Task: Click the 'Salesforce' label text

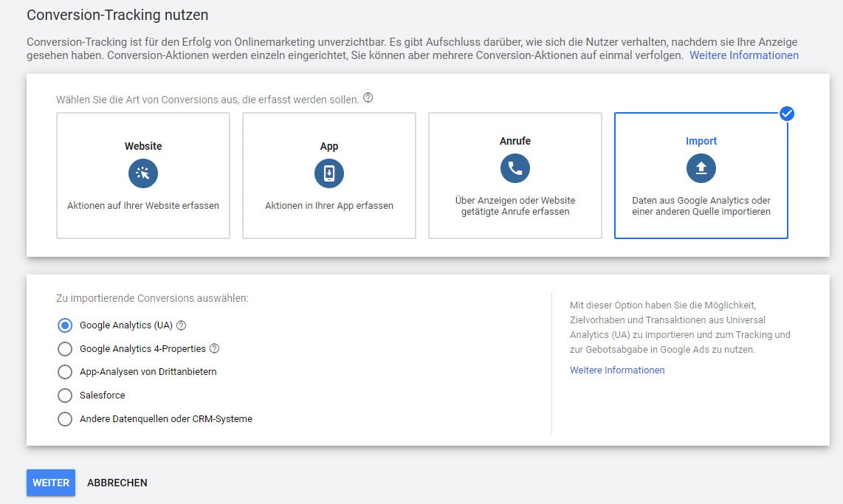Action: (x=102, y=395)
